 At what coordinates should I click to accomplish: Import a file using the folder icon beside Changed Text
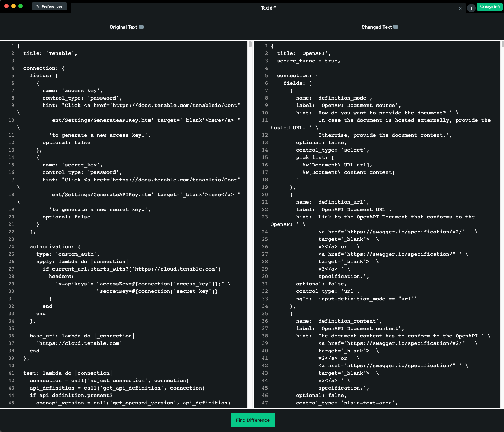point(396,27)
